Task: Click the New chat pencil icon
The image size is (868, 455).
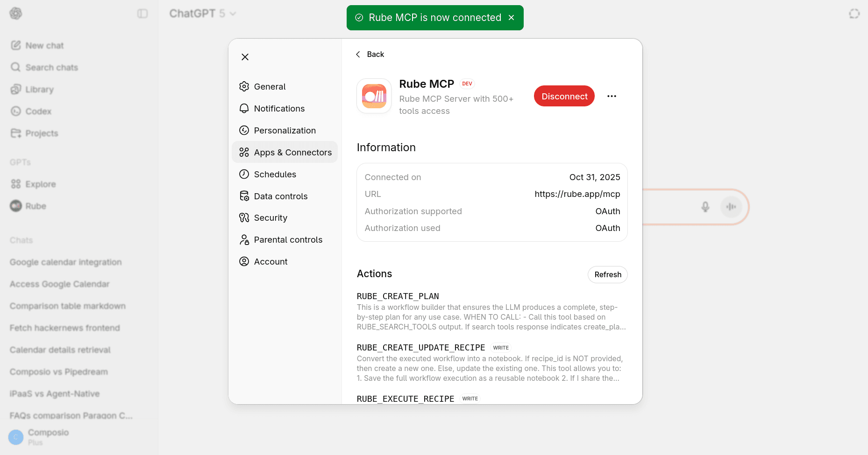Action: [16, 45]
